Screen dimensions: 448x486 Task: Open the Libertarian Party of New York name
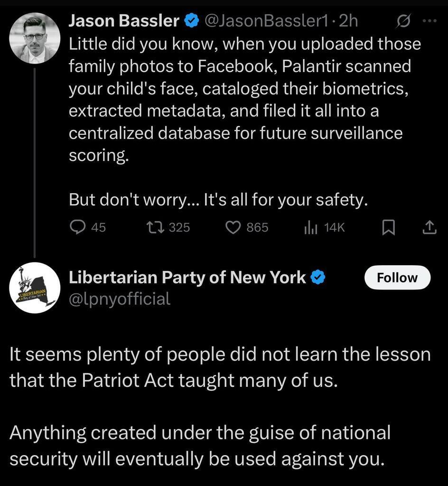click(x=187, y=278)
